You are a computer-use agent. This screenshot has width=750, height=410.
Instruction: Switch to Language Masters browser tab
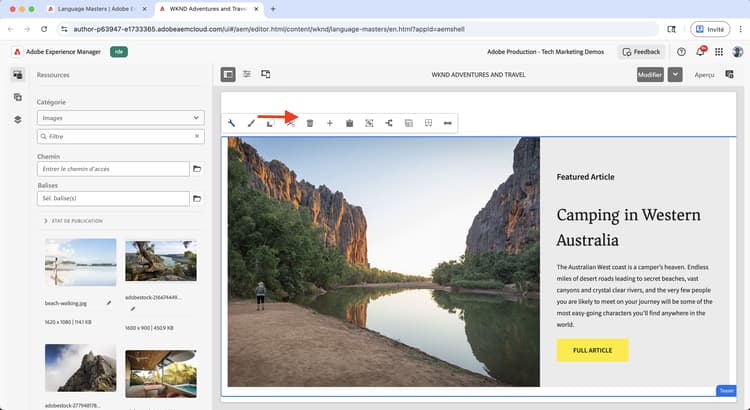point(95,9)
